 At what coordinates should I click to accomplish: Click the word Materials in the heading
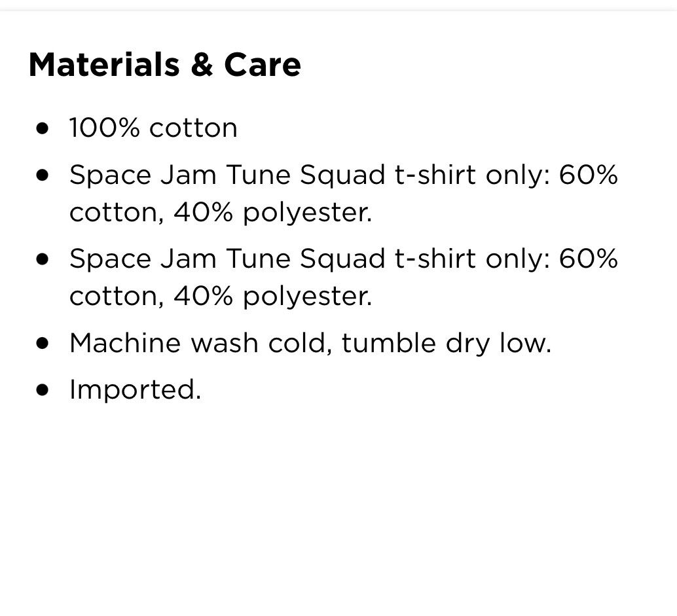click(x=104, y=65)
